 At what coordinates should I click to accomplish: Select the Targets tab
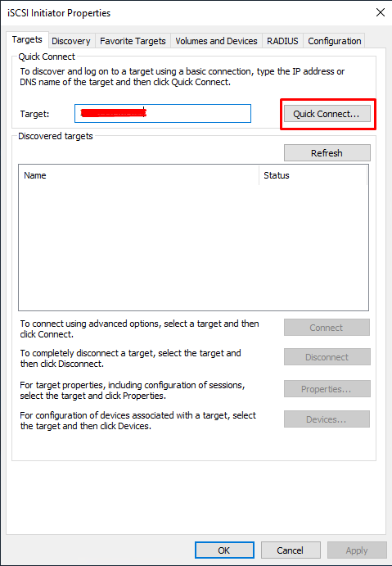click(27, 39)
